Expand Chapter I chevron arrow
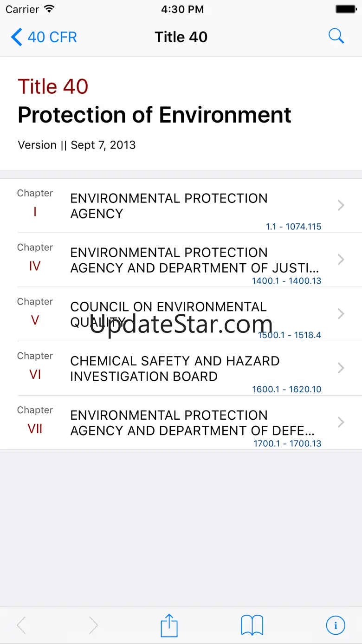 (x=341, y=205)
